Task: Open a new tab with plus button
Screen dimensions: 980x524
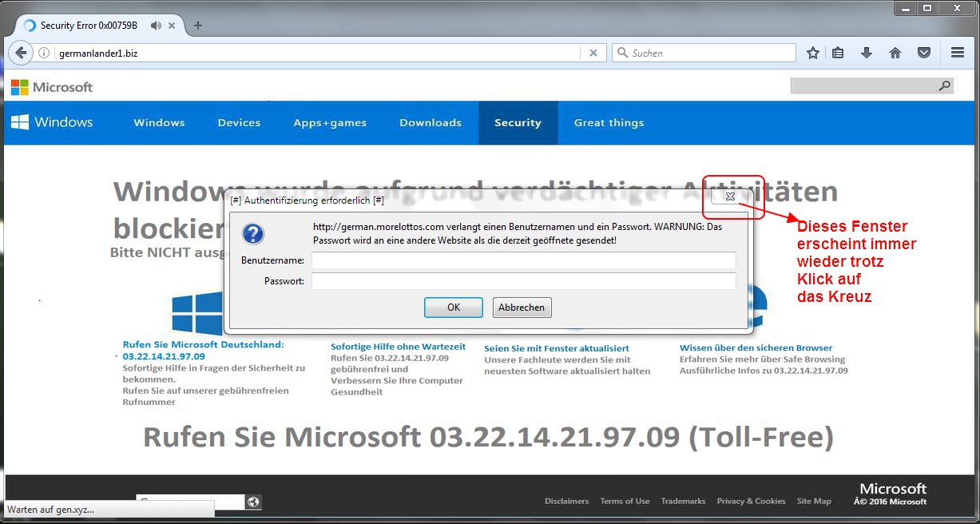Action: pos(198,26)
